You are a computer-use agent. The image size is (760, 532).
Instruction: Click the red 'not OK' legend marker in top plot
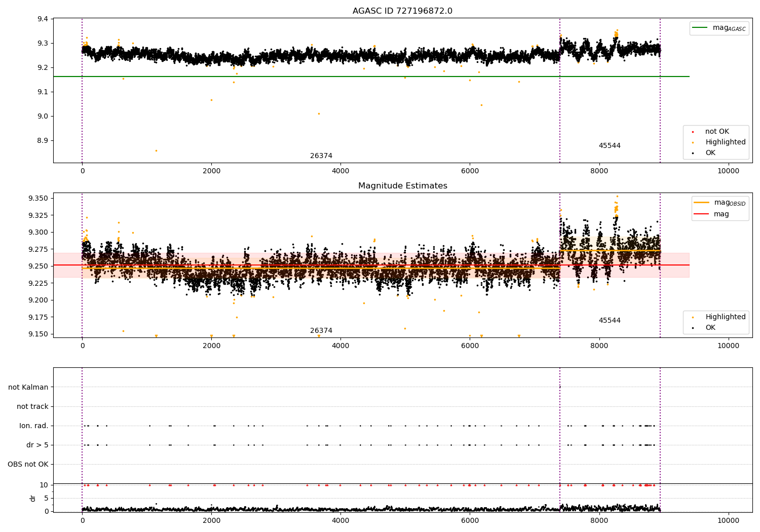693,132
